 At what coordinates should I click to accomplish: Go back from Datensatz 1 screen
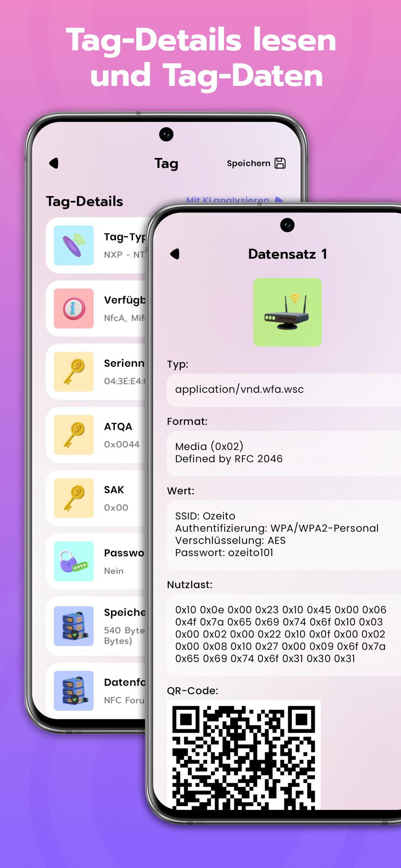(175, 254)
